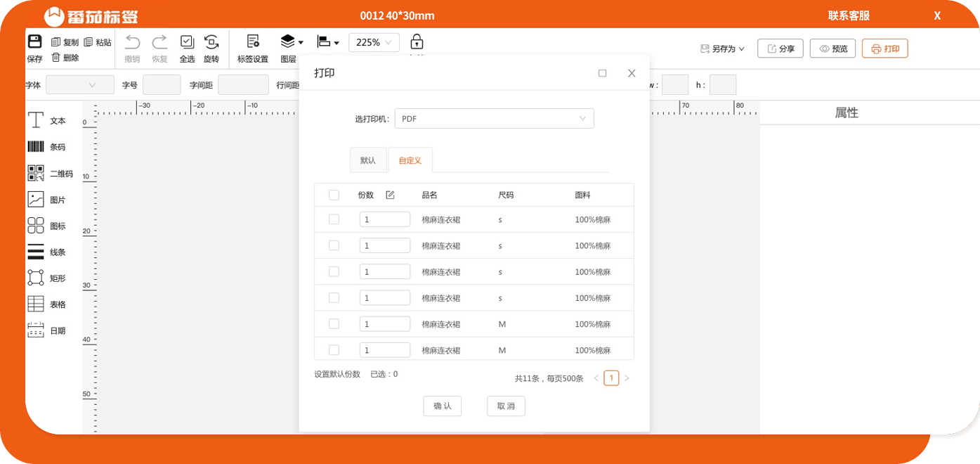Switch to the 默认 tab
The height and width of the screenshot is (464, 980).
(368, 160)
